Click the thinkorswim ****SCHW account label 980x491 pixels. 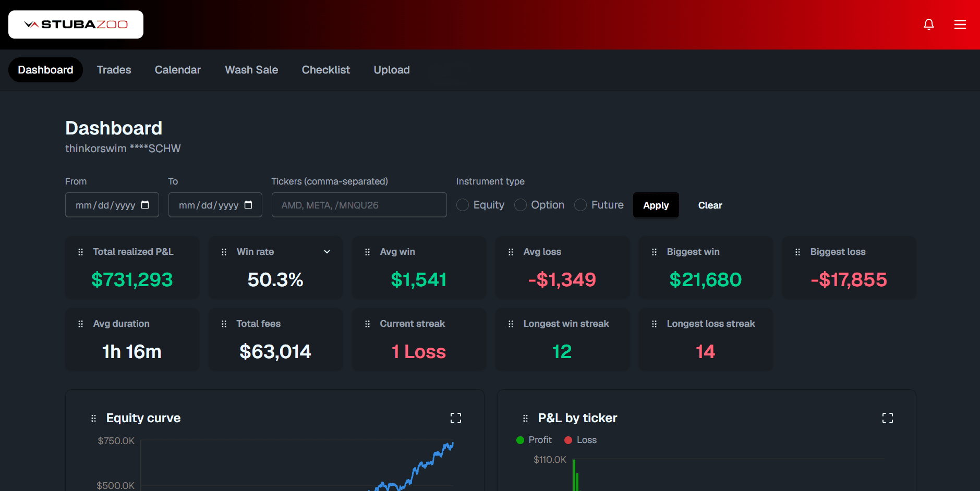tap(123, 149)
